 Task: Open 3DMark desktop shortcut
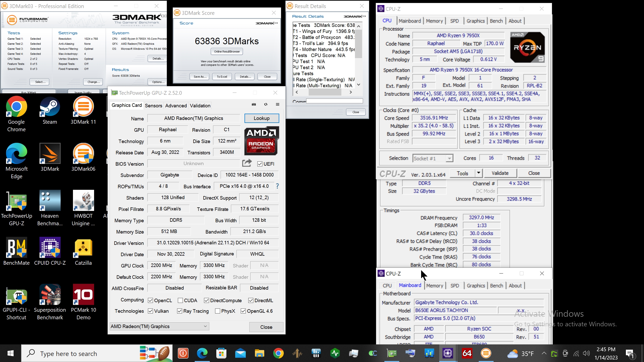[x=50, y=157]
